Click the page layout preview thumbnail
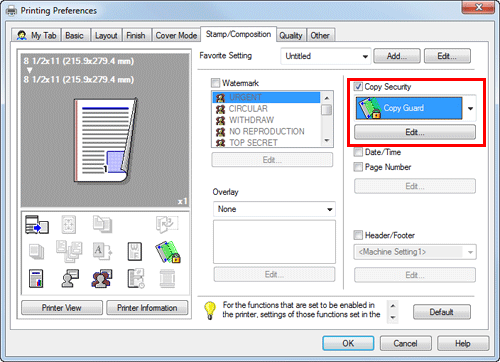The width and height of the screenshot is (500, 362). [x=105, y=140]
